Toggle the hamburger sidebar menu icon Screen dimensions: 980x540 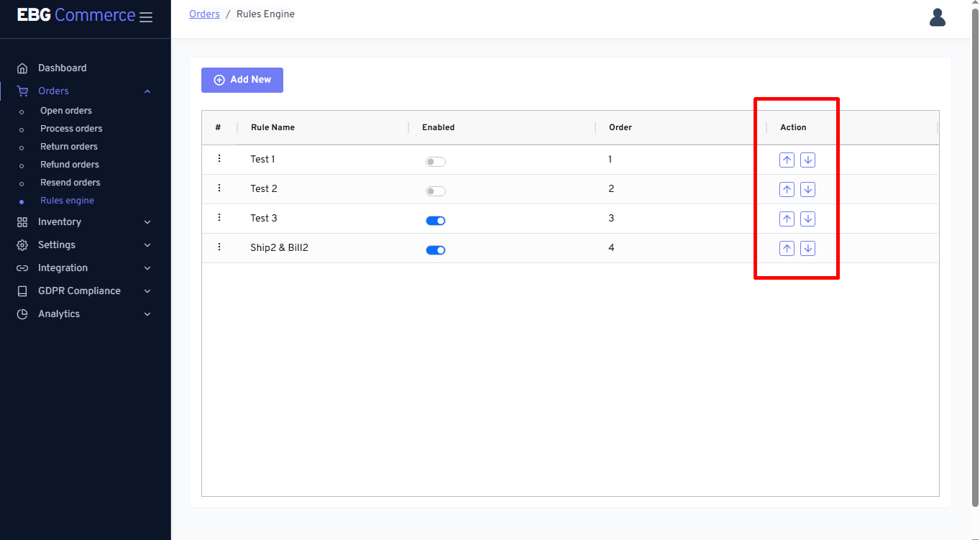[x=146, y=17]
